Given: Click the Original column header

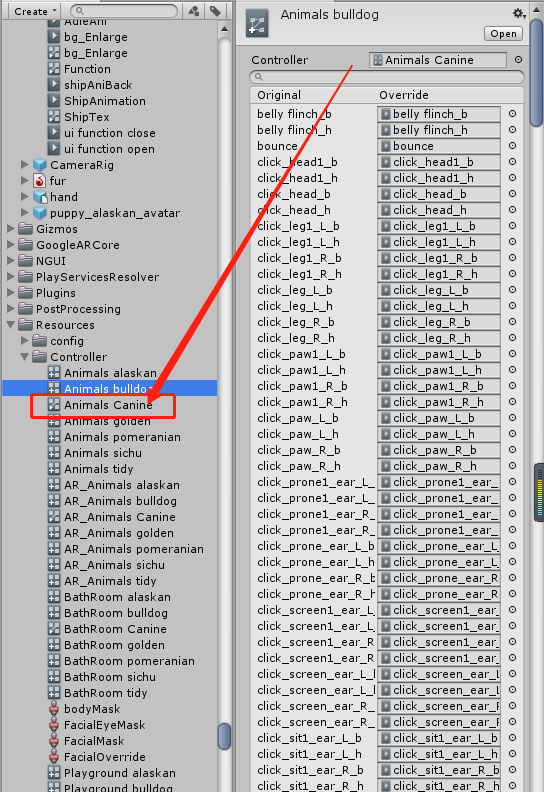Looking at the screenshot, I should tap(279, 95).
